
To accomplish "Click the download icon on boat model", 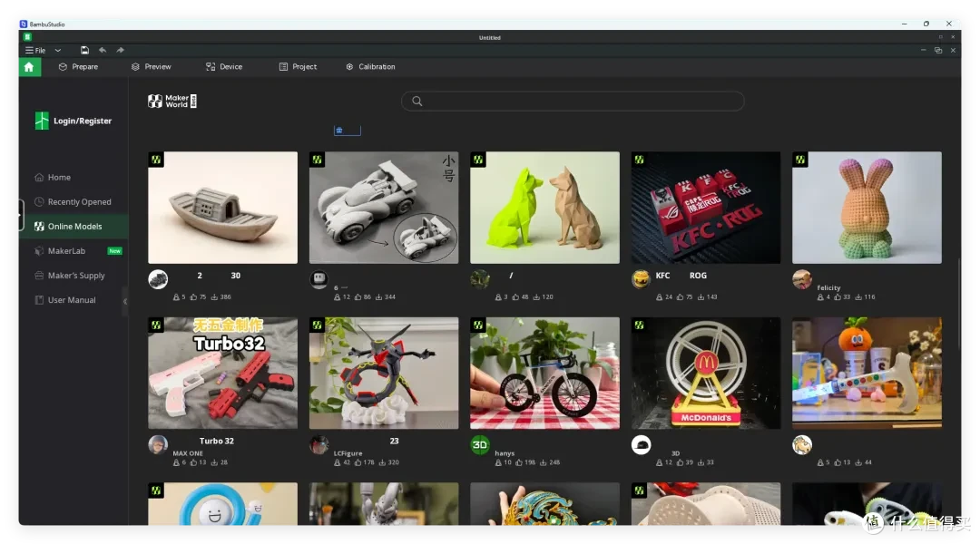I will click(214, 297).
